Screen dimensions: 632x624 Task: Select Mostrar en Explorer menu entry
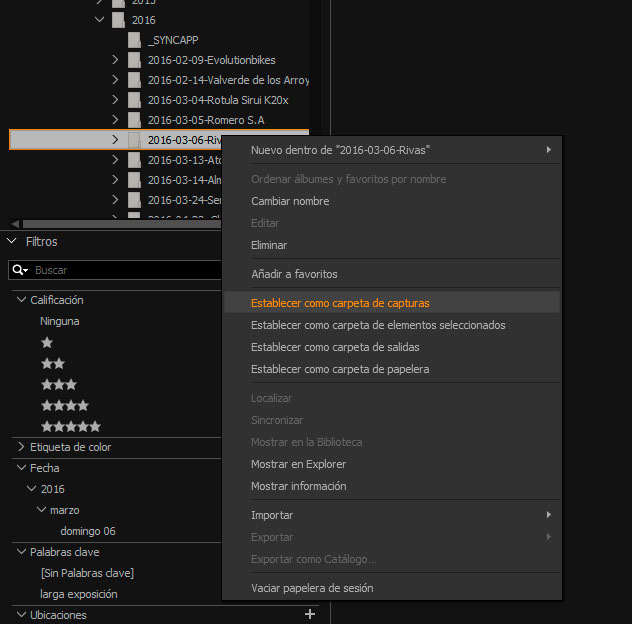point(298,464)
